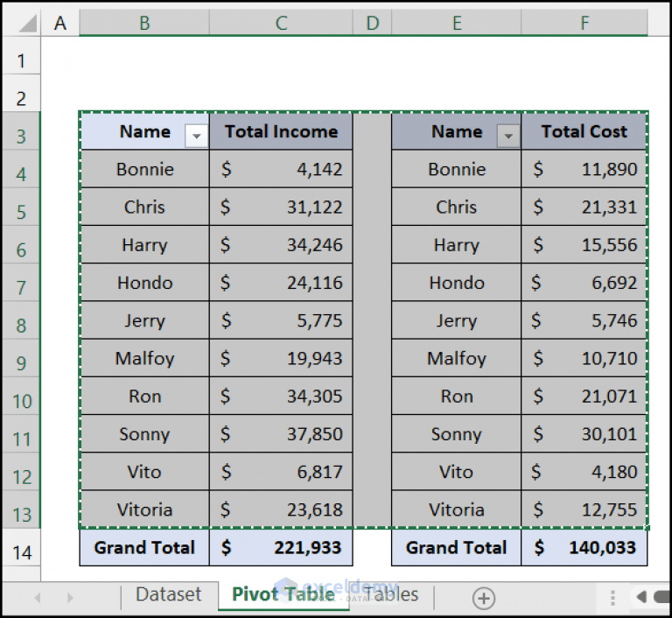The width and height of the screenshot is (672, 618).
Task: Select Vitoria's income value 23,618
Action: 281,509
